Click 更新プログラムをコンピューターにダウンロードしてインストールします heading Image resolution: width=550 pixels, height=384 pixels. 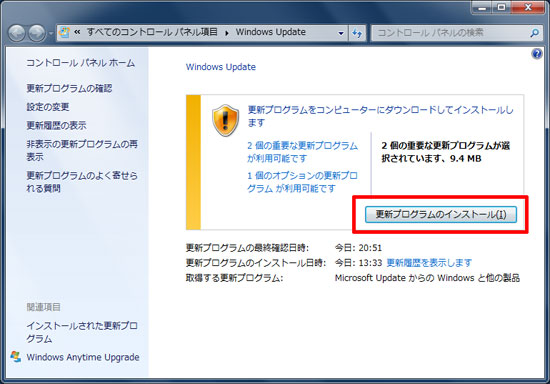[381, 116]
